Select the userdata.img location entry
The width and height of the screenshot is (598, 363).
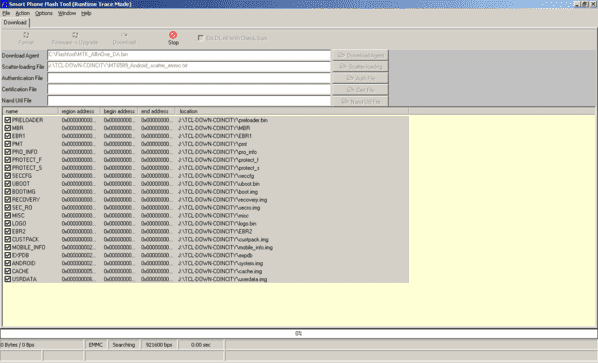click(222, 279)
